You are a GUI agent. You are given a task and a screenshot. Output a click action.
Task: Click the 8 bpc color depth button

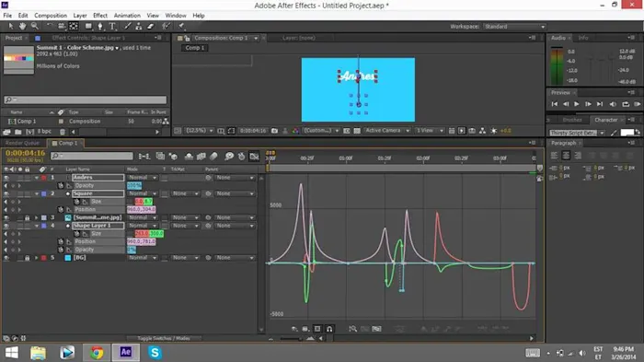pos(44,132)
